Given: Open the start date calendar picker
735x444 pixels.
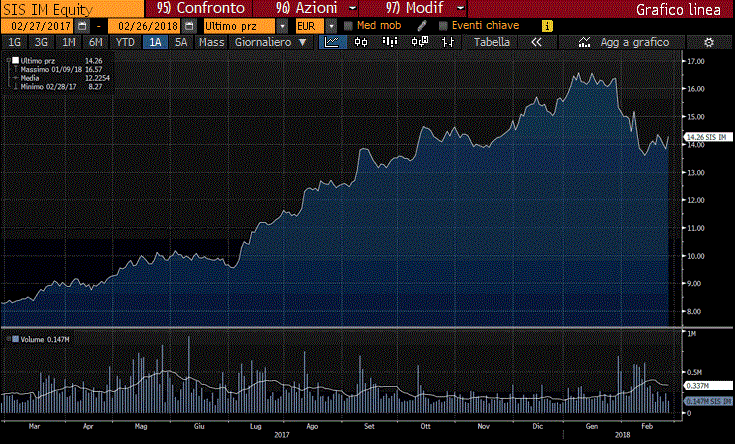Looking at the screenshot, I should [x=82, y=26].
